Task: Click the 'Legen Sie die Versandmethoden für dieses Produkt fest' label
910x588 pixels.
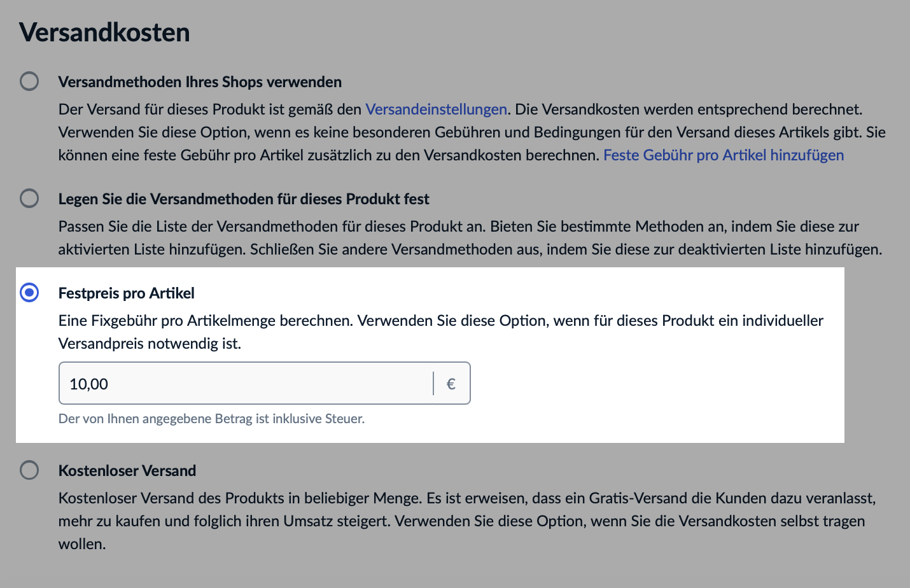Action: (x=244, y=199)
